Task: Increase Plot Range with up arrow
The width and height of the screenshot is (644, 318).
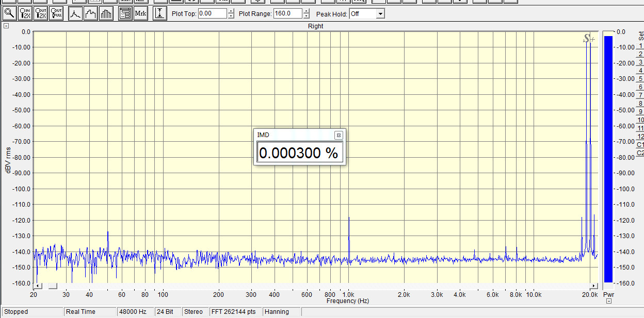Action: [307, 11]
